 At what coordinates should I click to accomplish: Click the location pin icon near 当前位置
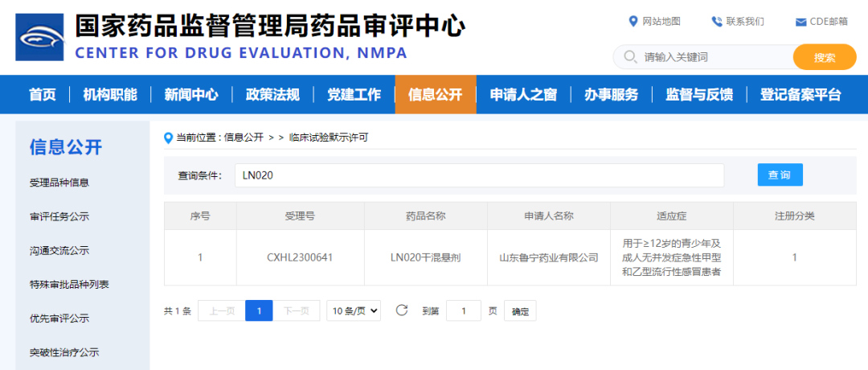(168, 138)
